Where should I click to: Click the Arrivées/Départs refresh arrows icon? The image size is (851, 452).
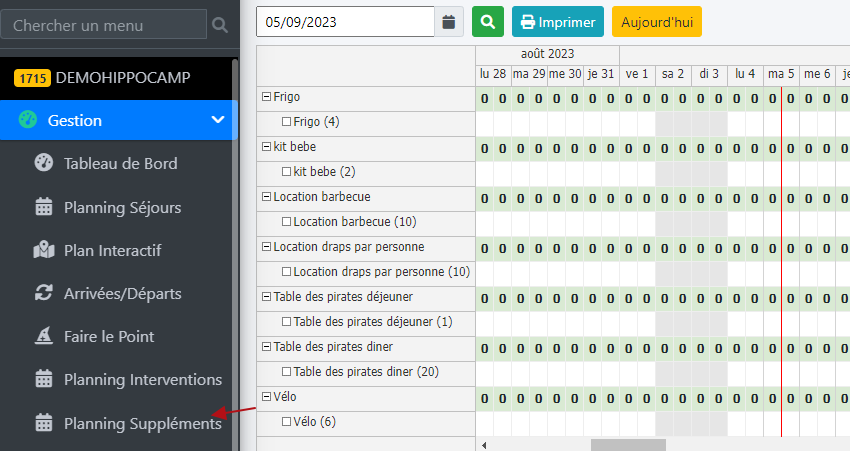pos(43,293)
